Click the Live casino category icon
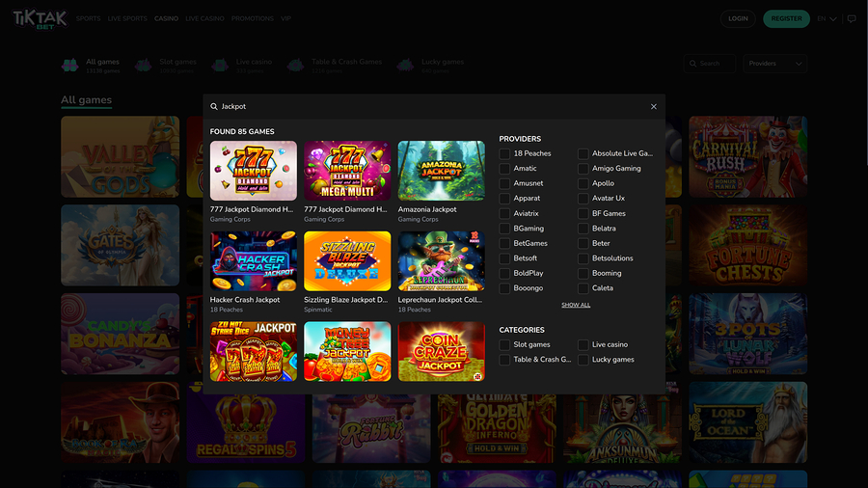 point(220,66)
